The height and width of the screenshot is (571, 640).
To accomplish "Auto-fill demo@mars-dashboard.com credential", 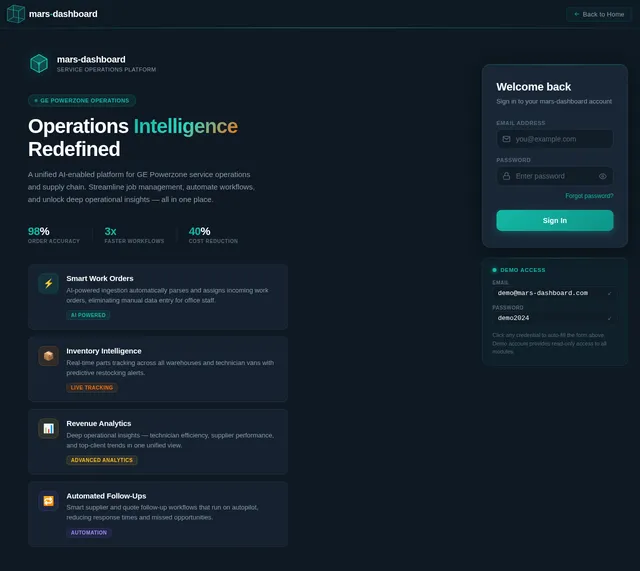I will click(x=555, y=293).
